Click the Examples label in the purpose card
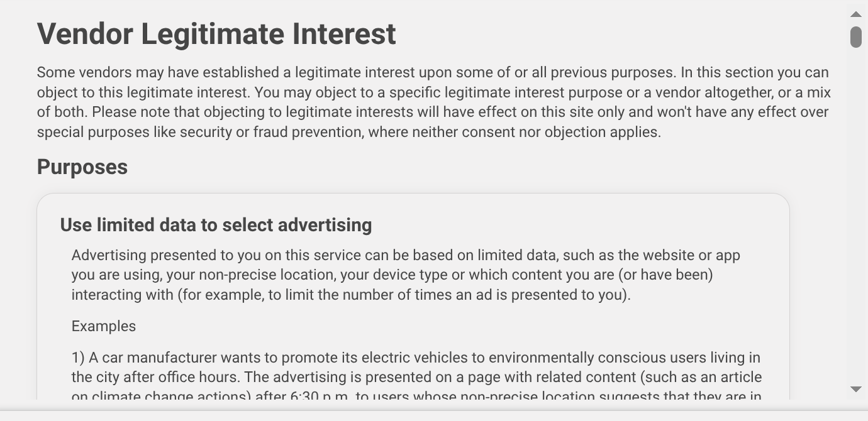 coord(104,326)
